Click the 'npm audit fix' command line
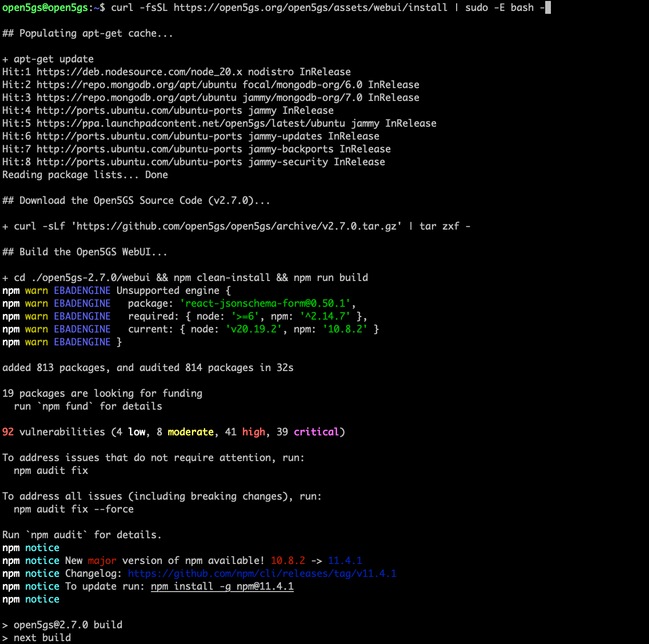649x644 pixels. [51, 471]
